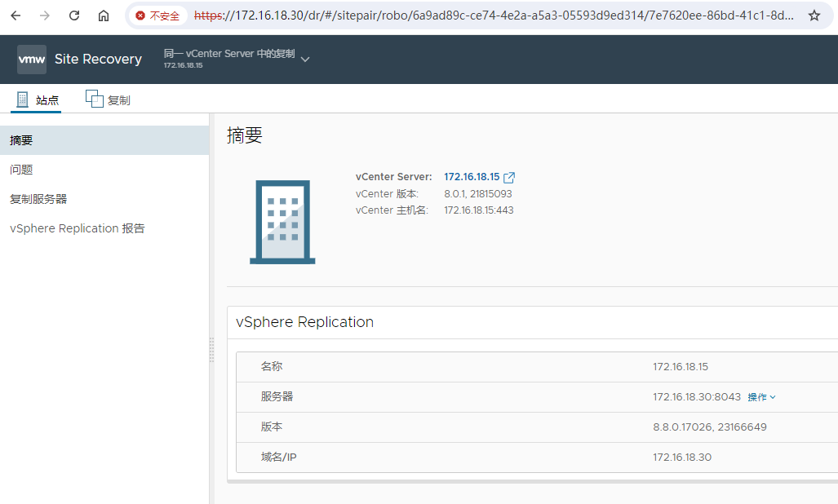Click vCenter version value 8.0.1, 21815093
838x504 pixels.
point(478,194)
